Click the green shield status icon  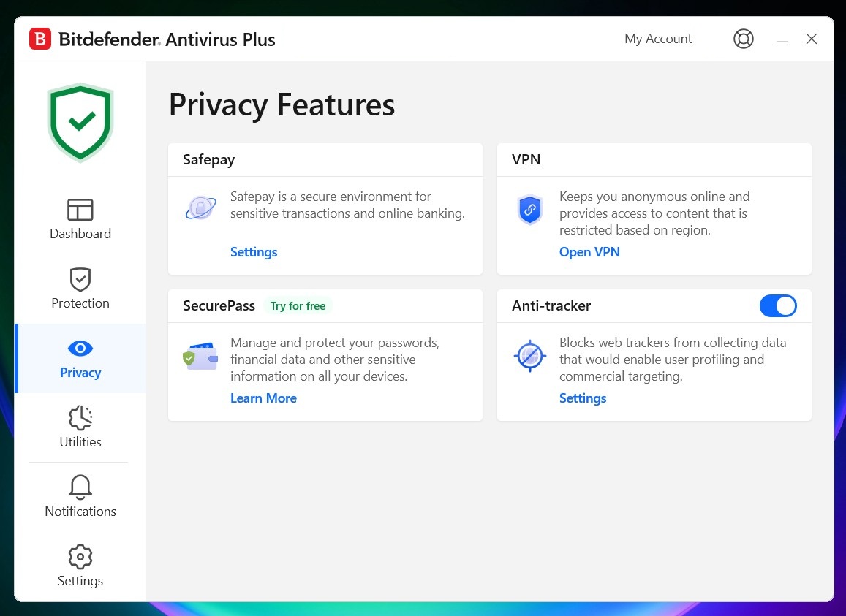pyautogui.click(x=80, y=123)
